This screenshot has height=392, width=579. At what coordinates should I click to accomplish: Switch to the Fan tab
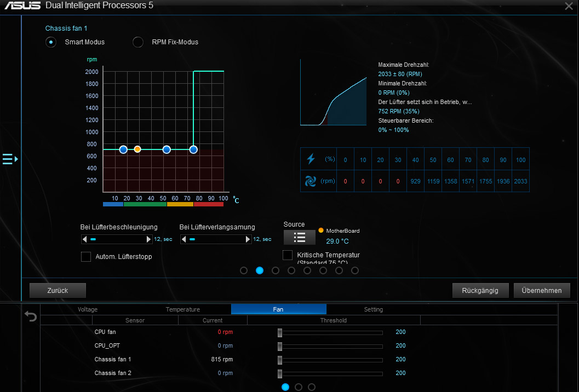tap(278, 309)
